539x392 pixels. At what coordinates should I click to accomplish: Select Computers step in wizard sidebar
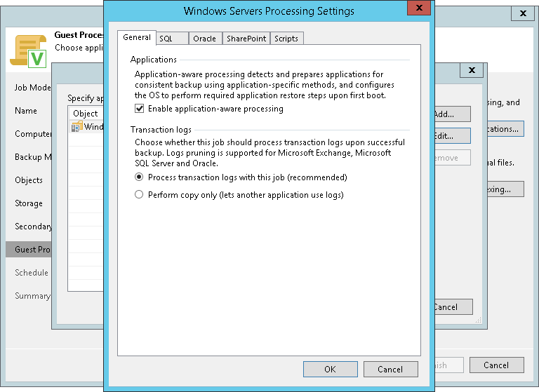click(x=33, y=134)
